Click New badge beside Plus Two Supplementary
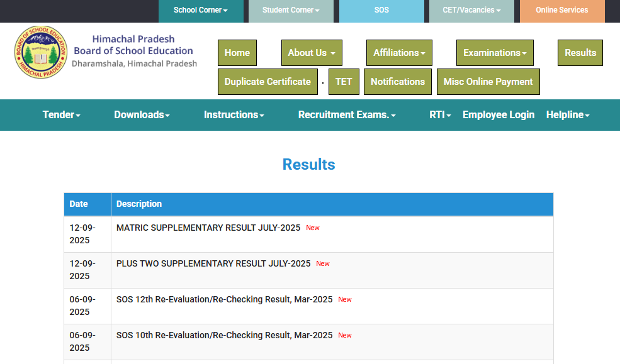 323,263
